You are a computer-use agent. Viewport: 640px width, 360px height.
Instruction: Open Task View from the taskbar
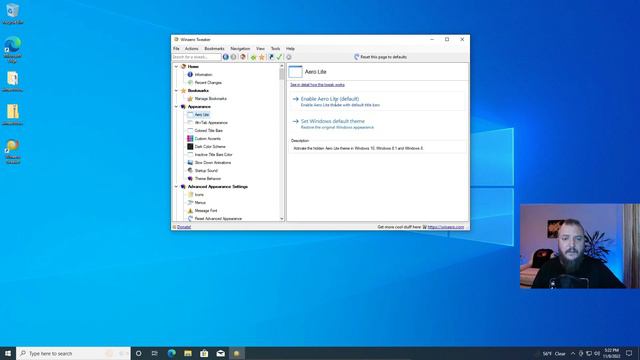(155, 353)
